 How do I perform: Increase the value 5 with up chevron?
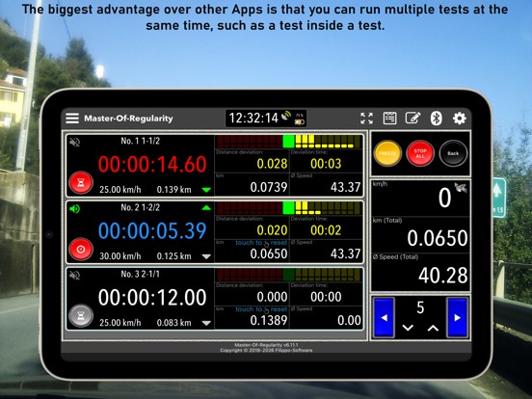pyautogui.click(x=433, y=328)
